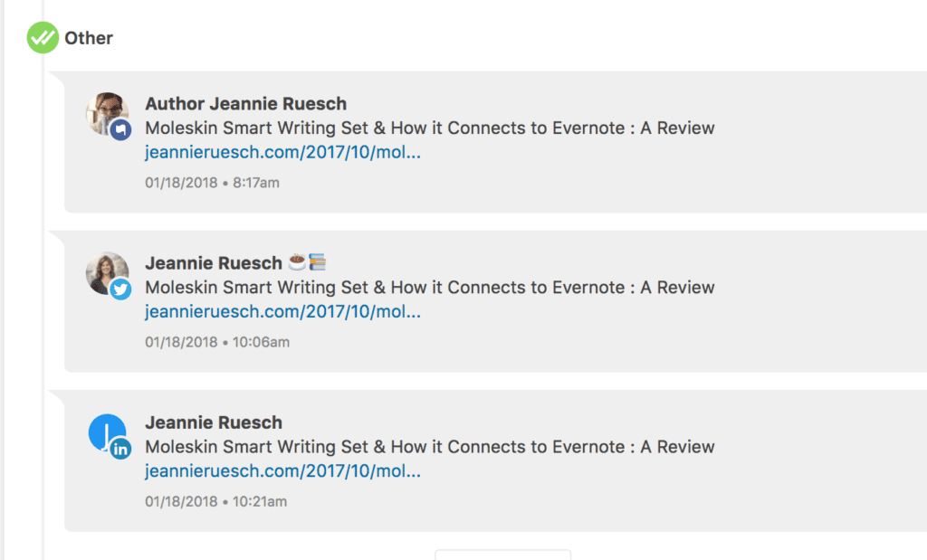This screenshot has width=927, height=560.
Task: Open Author Jeannie Ruesch profile photo
Action: pyautogui.click(x=107, y=113)
